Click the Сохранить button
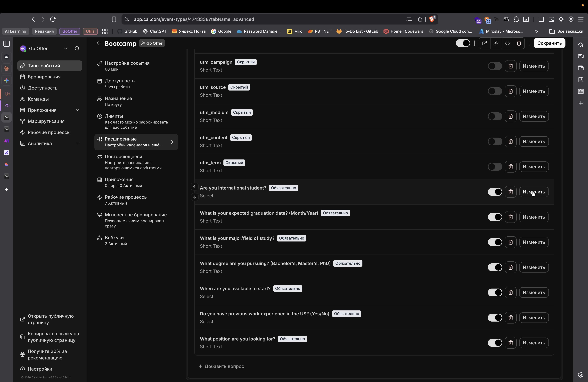 pos(549,43)
